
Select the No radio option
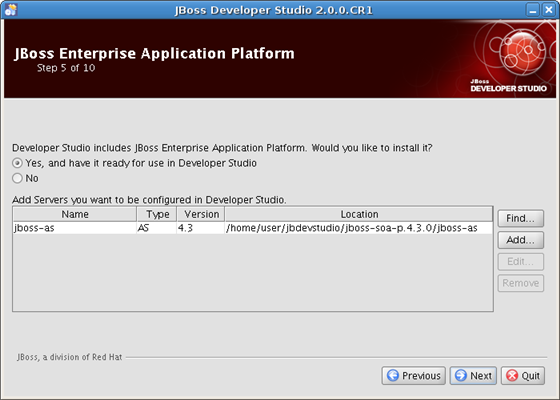point(17,178)
